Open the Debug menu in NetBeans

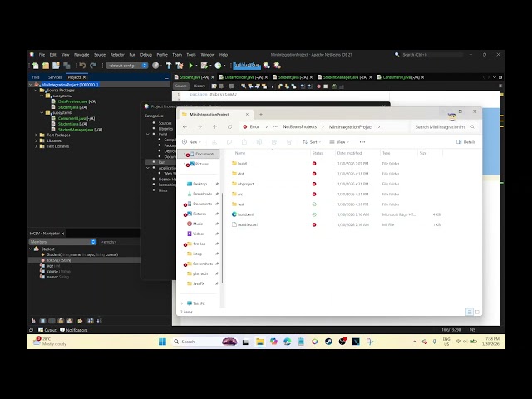click(146, 55)
